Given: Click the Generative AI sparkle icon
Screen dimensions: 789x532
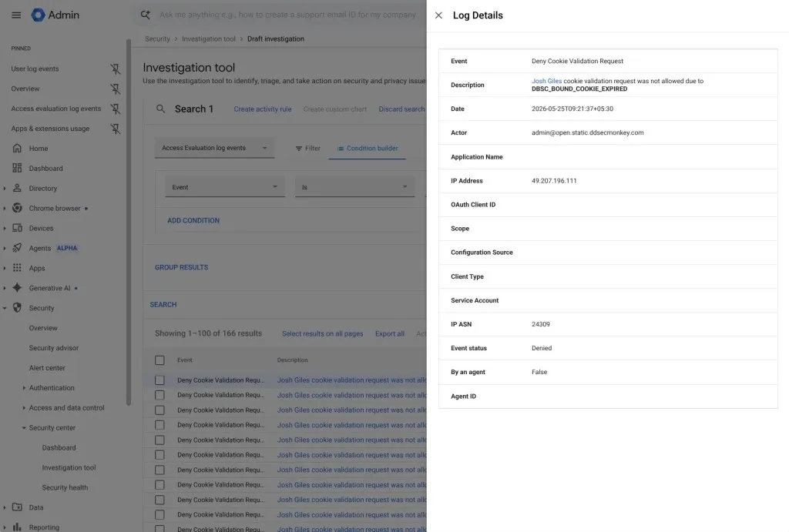Looking at the screenshot, I should [x=17, y=288].
